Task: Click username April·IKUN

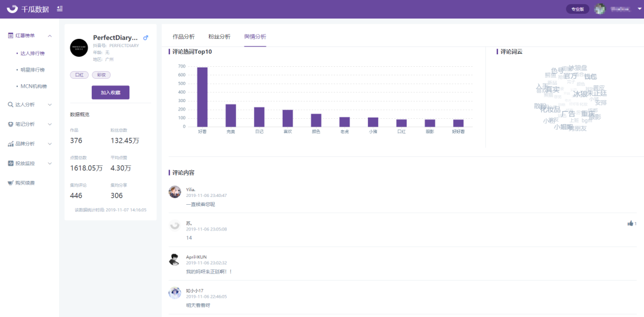Action: tap(196, 257)
